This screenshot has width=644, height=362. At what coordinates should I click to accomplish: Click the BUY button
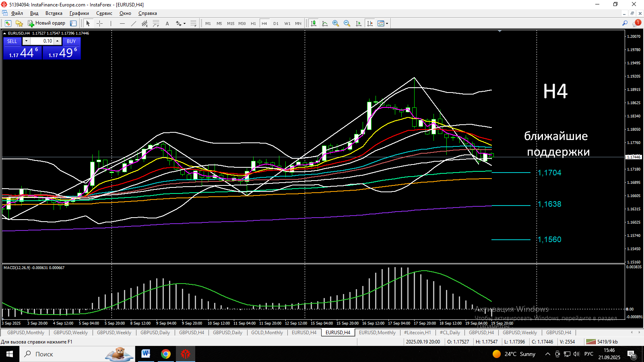[71, 41]
